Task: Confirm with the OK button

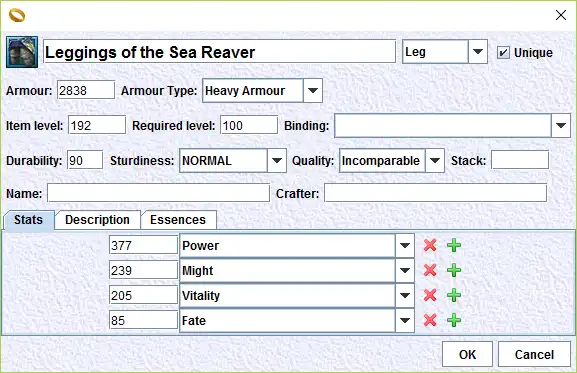Action: click(467, 354)
